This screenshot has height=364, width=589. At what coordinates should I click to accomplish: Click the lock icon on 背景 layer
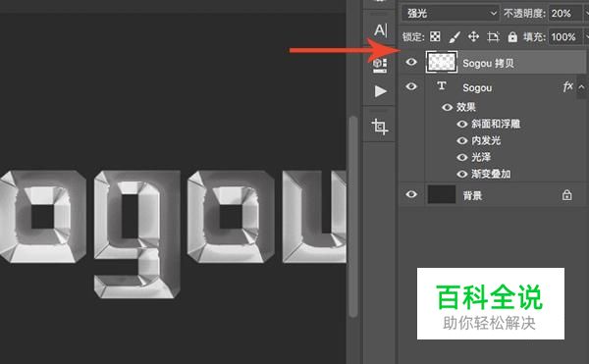566,195
